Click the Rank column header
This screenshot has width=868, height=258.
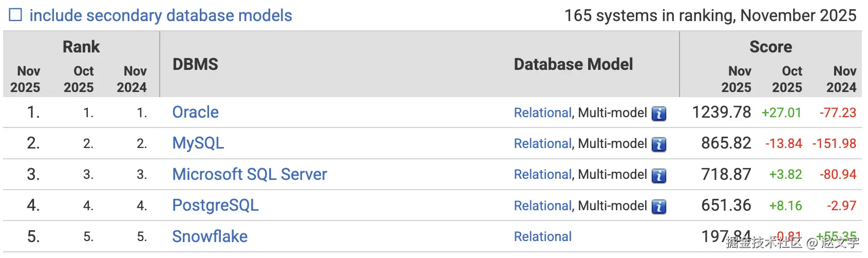[81, 47]
